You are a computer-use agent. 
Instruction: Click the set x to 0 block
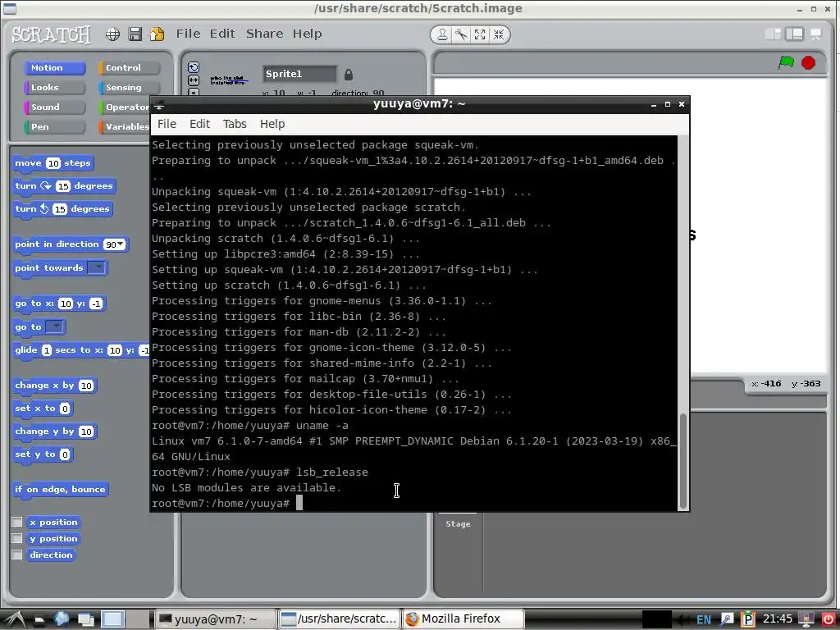pos(43,409)
